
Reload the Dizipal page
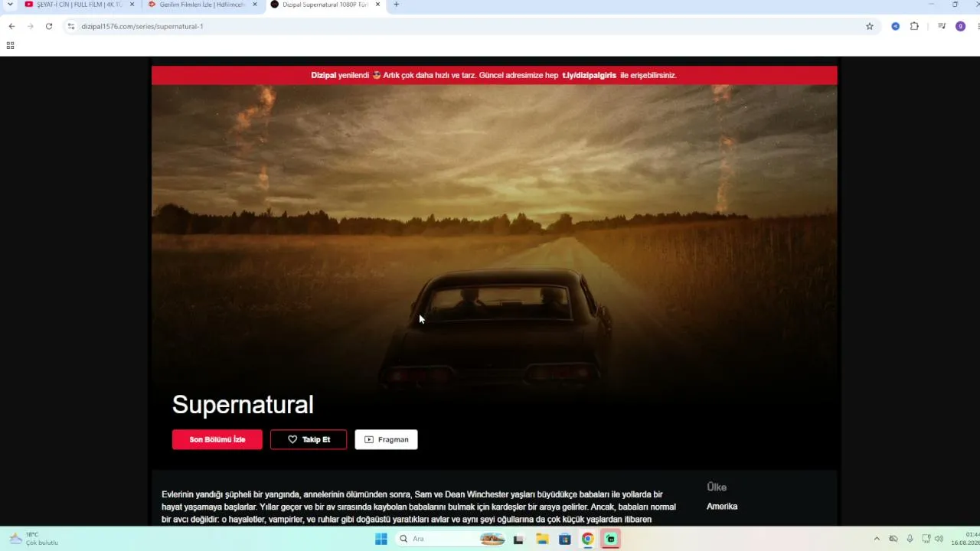49,26
